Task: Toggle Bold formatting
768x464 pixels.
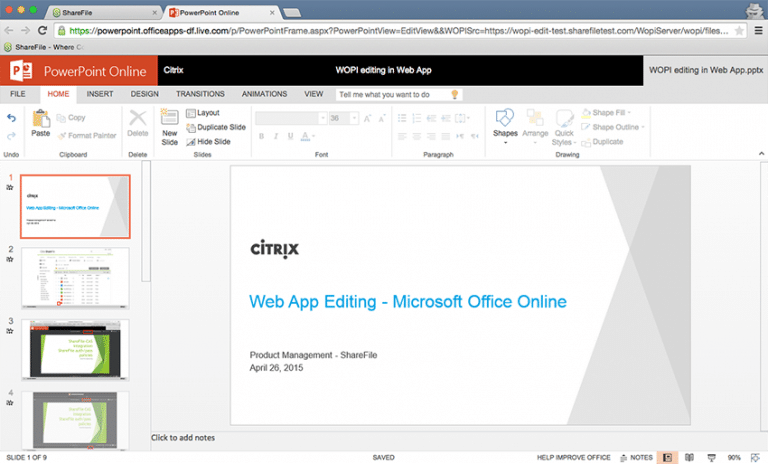Action: coord(262,136)
